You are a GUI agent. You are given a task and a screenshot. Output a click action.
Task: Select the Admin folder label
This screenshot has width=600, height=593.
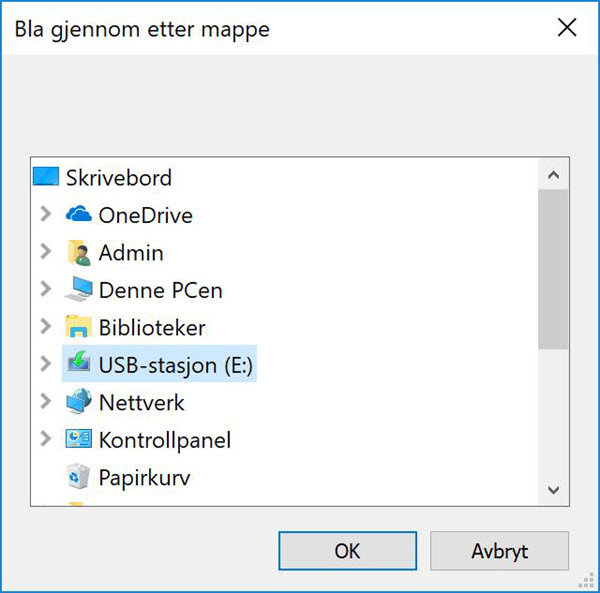click(x=131, y=253)
